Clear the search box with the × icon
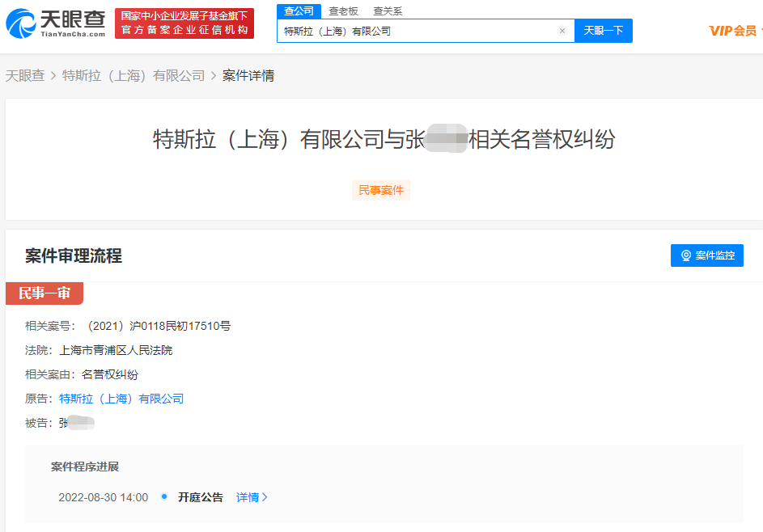The image size is (763, 532). (562, 30)
